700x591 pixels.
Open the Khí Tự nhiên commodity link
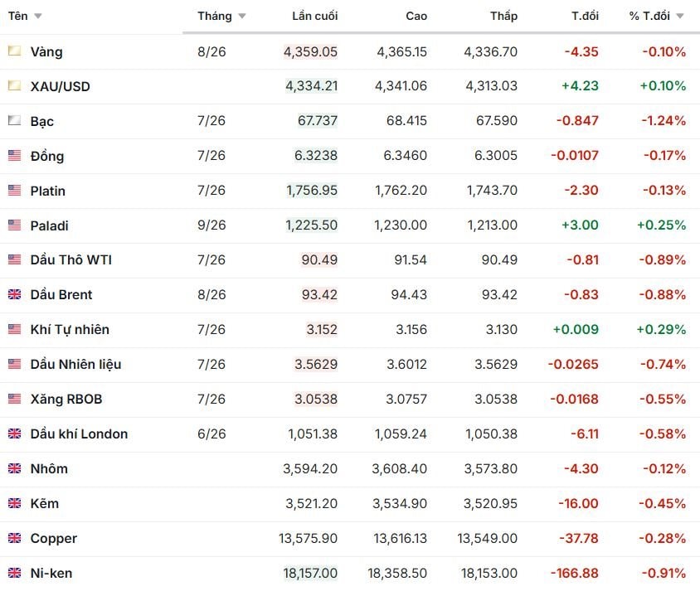[x=70, y=329]
